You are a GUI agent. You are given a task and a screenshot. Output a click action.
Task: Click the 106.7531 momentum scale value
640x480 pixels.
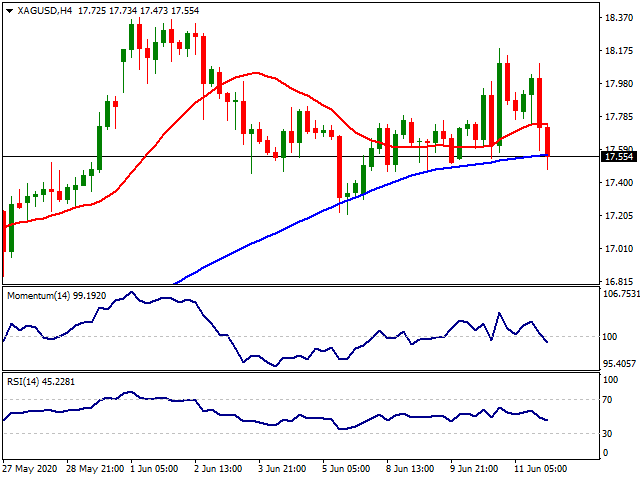(x=621, y=293)
